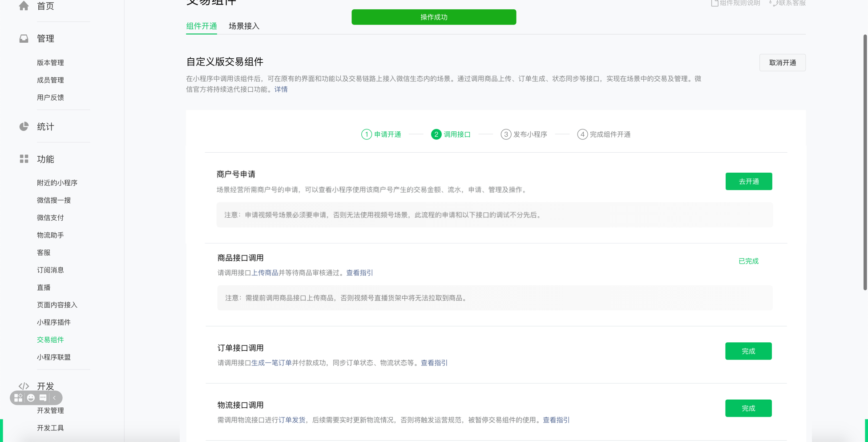Screen dimensions: 868x442
Task: Click the code </> icon beside 开发
Action: [24, 385]
